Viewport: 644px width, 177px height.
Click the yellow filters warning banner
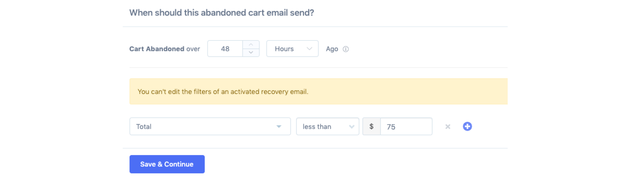tap(318, 92)
